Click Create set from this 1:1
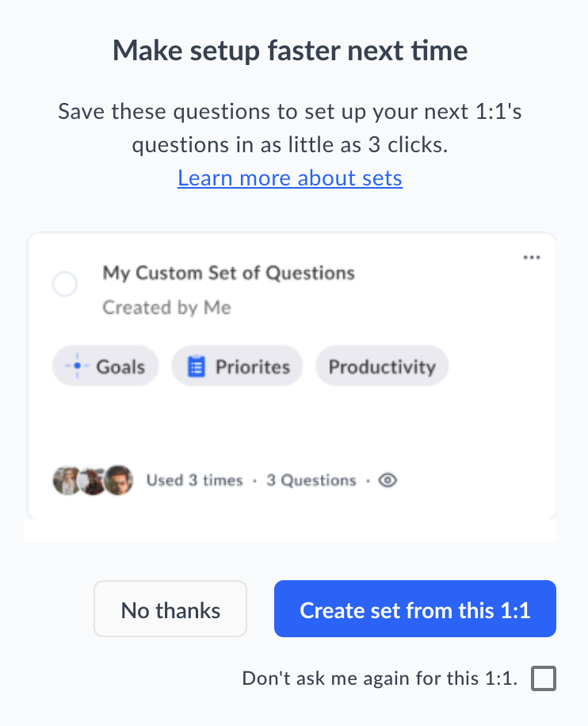The image size is (588, 726). [x=414, y=609]
